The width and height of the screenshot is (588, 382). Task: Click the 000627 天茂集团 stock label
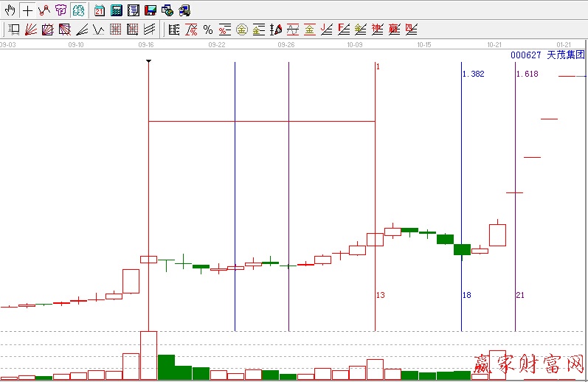tap(547, 55)
